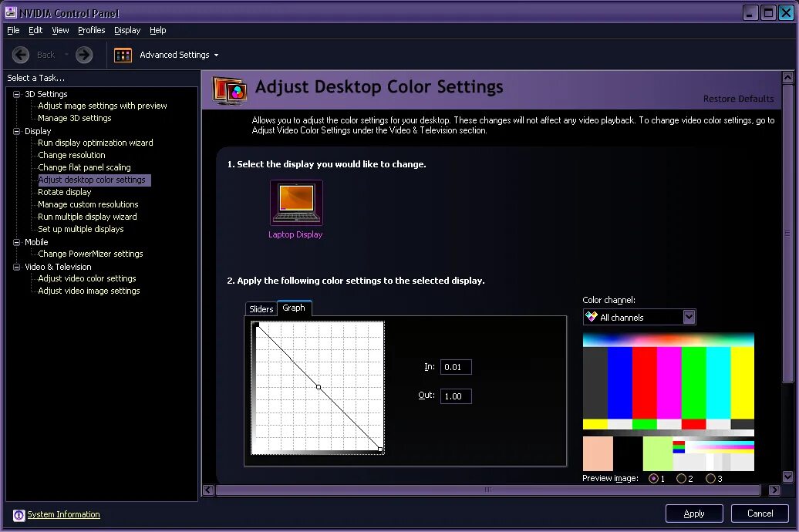Screen dimensions: 799x532
Task: Select the Laptop Display icon
Action: point(296,203)
